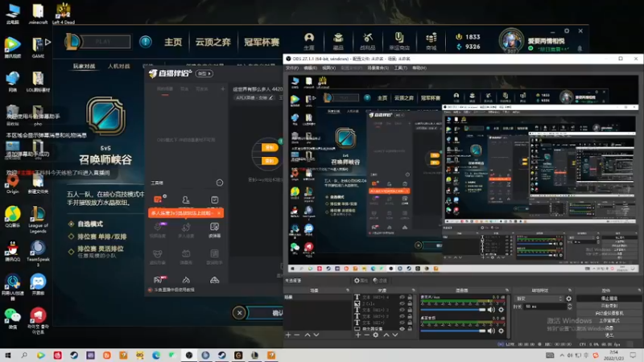Image resolution: width=644 pixels, height=362 pixels.
Task: Open the League client settings gear
Action: [567, 31]
